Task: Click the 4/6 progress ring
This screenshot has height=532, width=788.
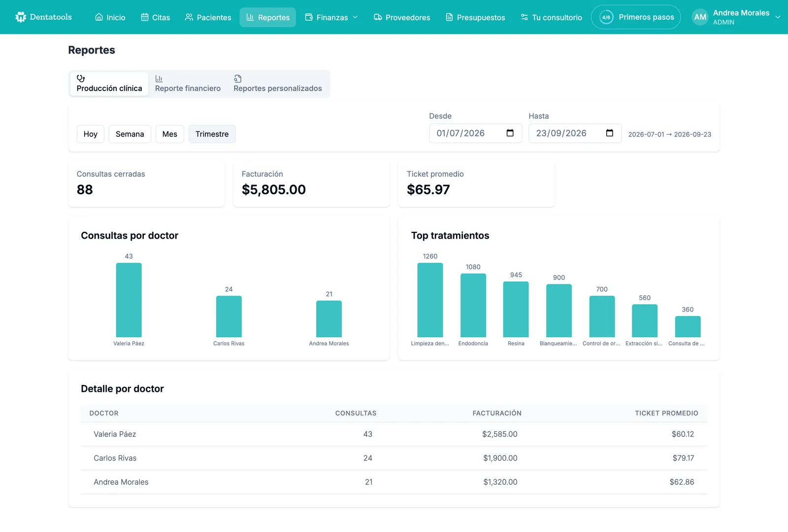Action: click(606, 17)
